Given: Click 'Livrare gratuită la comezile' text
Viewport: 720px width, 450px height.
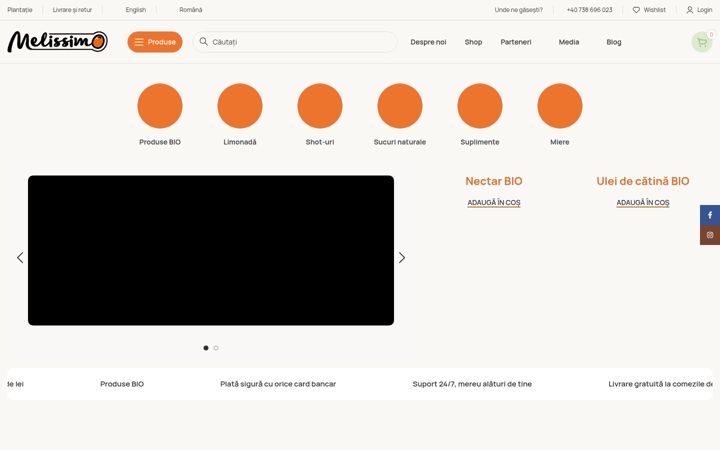Looking at the screenshot, I should (x=660, y=384).
